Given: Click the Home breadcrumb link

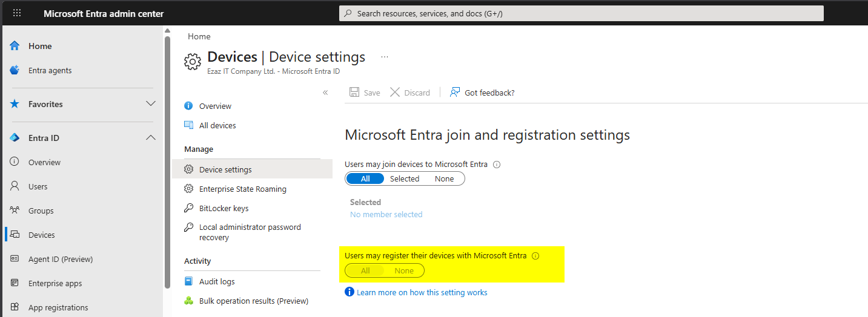Looking at the screenshot, I should click(x=199, y=36).
